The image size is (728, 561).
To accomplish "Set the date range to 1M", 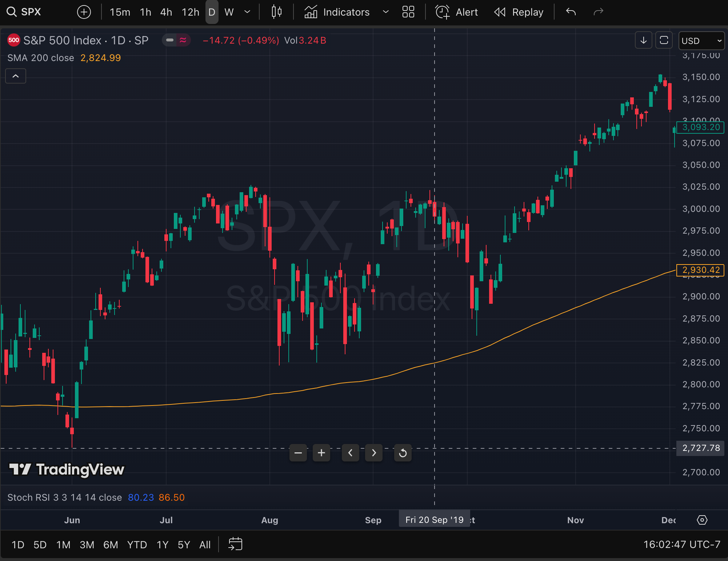I will point(63,545).
